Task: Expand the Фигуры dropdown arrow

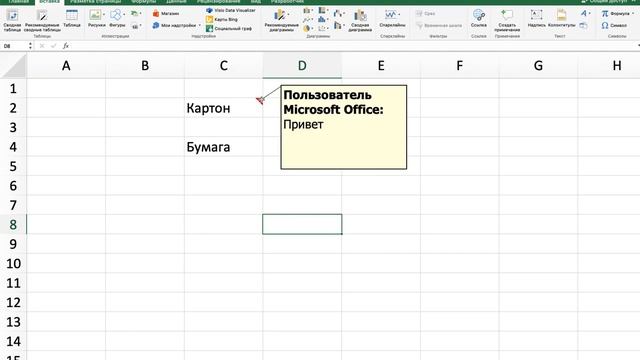Action: (x=124, y=15)
